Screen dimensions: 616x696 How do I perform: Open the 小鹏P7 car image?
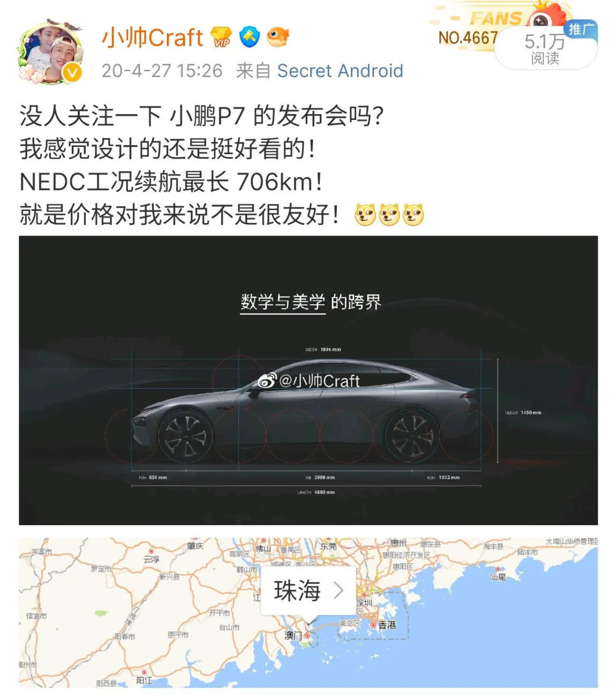pos(308,380)
